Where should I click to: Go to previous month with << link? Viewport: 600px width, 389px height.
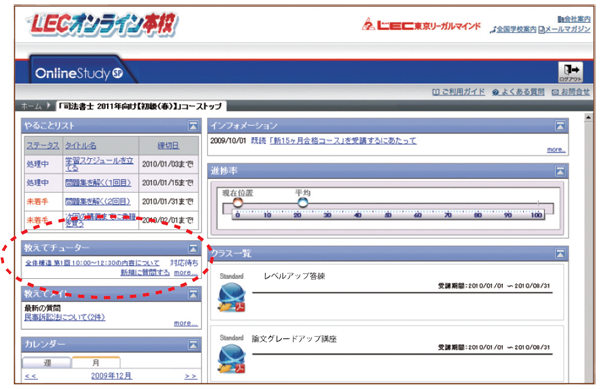31,376
